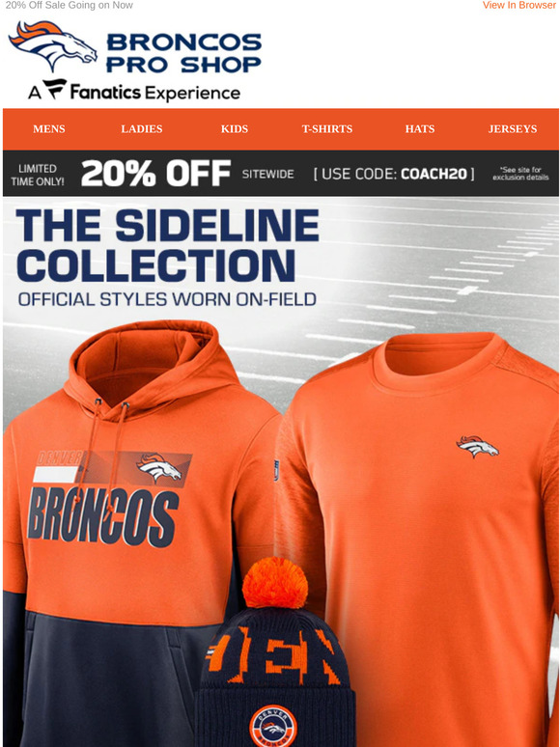Click the COACH20 promo code
560x747 pixels.
pyautogui.click(x=434, y=174)
